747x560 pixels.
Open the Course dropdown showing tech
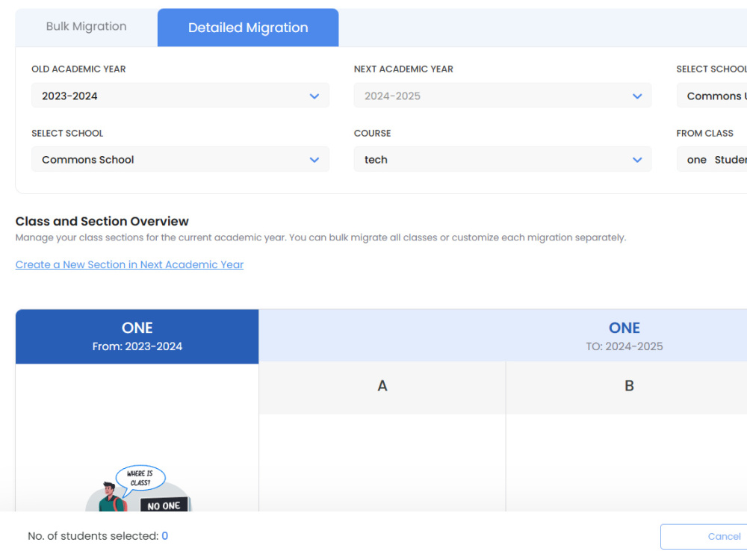(x=503, y=159)
